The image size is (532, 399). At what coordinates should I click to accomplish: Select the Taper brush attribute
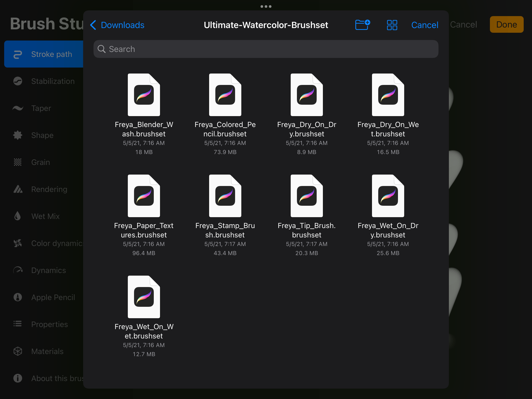(x=41, y=108)
